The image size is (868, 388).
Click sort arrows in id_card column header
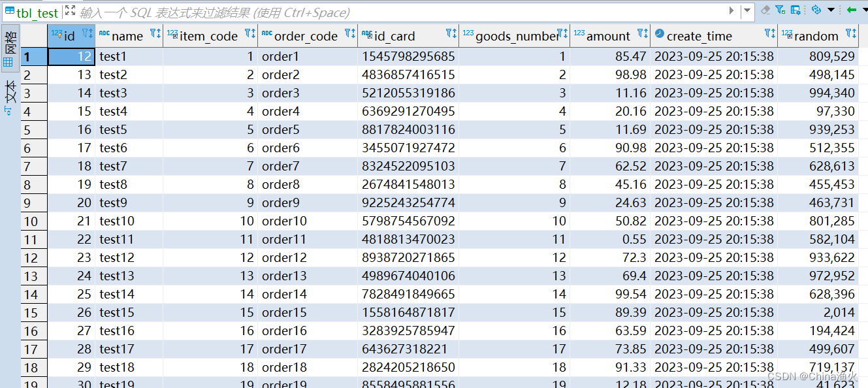click(x=455, y=33)
